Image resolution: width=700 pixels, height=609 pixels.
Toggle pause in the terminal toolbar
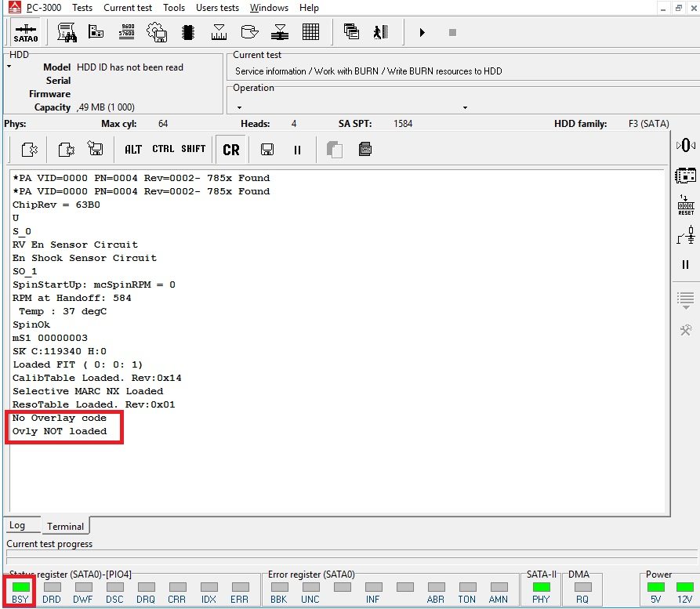pyautogui.click(x=297, y=150)
